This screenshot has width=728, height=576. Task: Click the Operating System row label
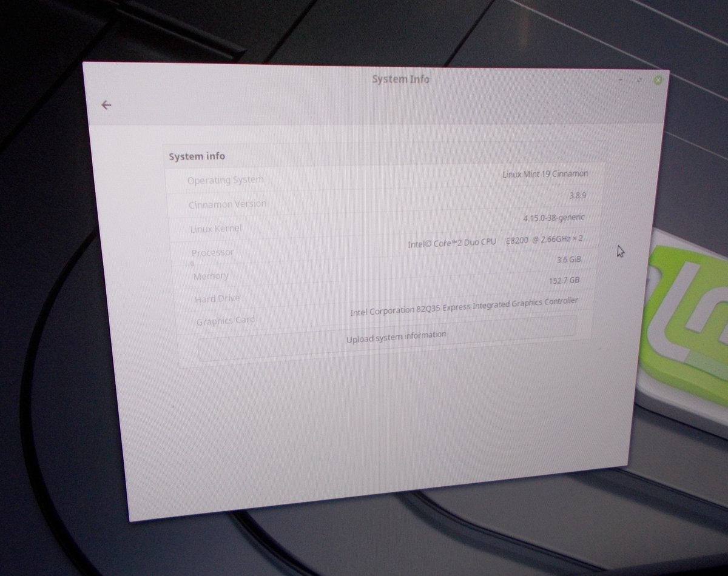point(225,180)
